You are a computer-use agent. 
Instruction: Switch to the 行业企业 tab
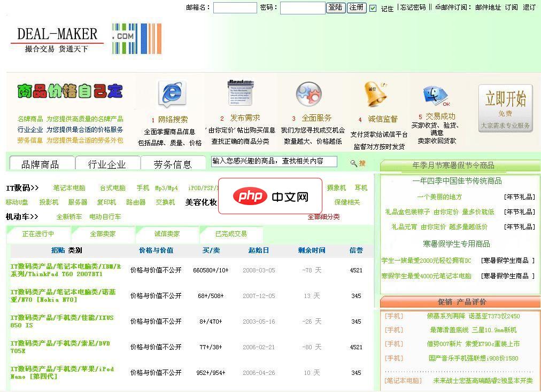107,163
